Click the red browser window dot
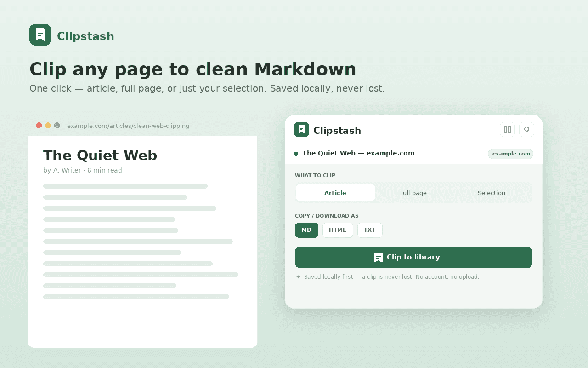The height and width of the screenshot is (368, 588). (x=39, y=125)
